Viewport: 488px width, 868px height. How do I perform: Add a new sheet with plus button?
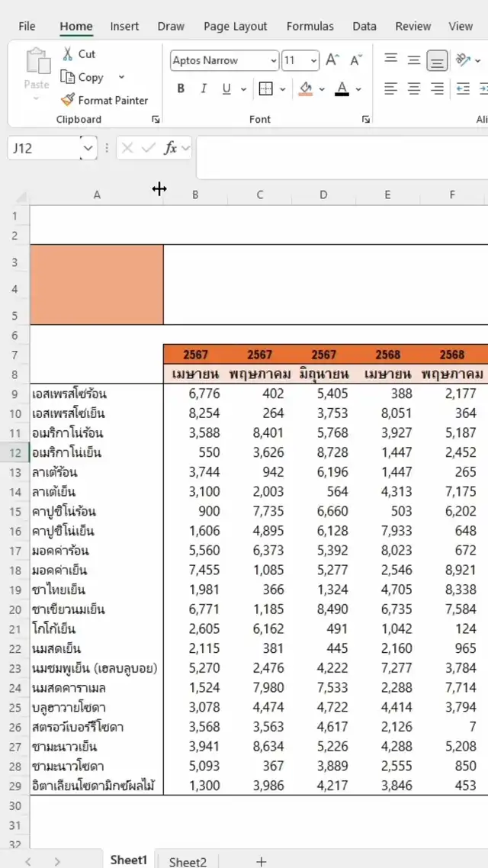coord(261,861)
